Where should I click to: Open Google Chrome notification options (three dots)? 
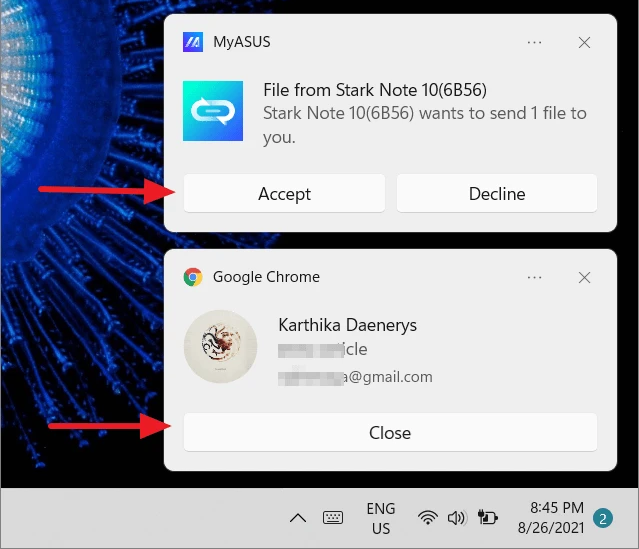(x=534, y=278)
